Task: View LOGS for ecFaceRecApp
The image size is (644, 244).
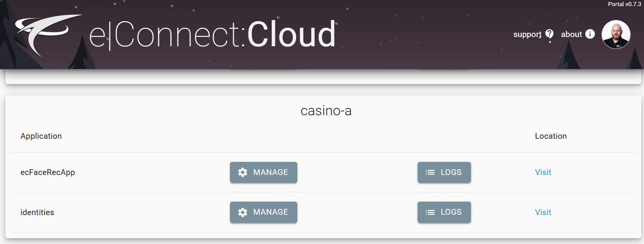Action: click(x=444, y=172)
